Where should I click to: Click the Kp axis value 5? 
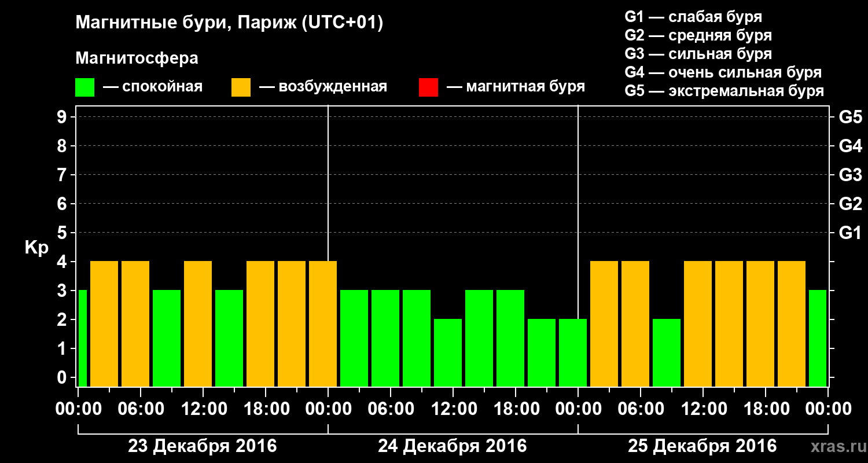pos(62,233)
